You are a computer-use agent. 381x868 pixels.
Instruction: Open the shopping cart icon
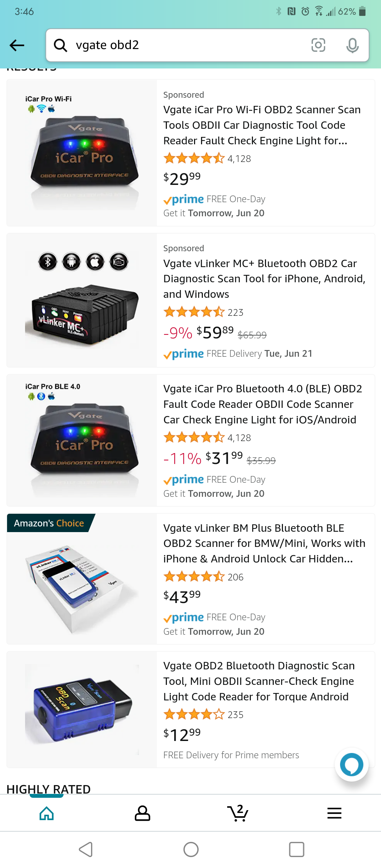coord(238,813)
